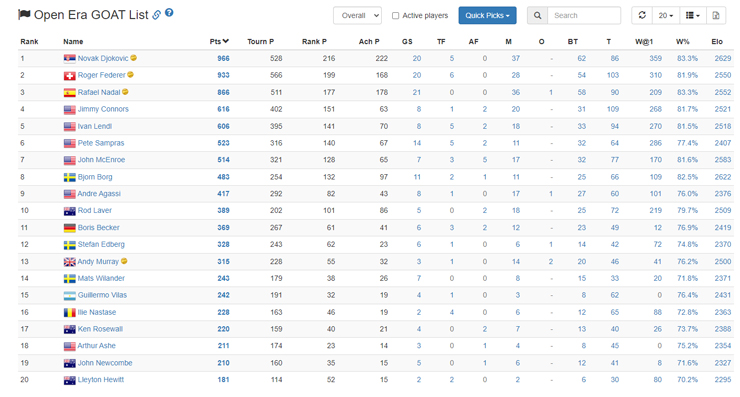740x397 pixels.
Task: Click the gold badge next to Novak Djokovic
Action: (x=134, y=58)
